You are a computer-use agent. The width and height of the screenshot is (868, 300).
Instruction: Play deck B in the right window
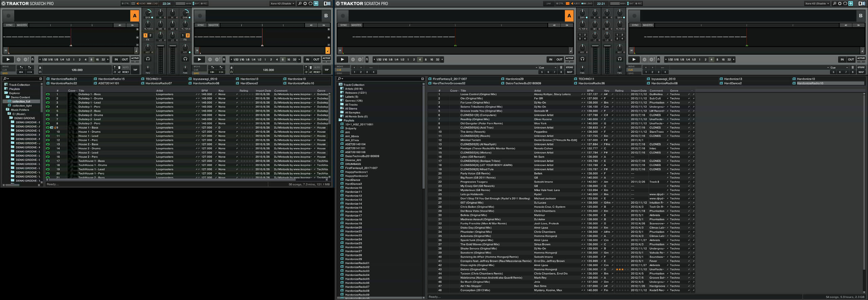click(x=634, y=59)
